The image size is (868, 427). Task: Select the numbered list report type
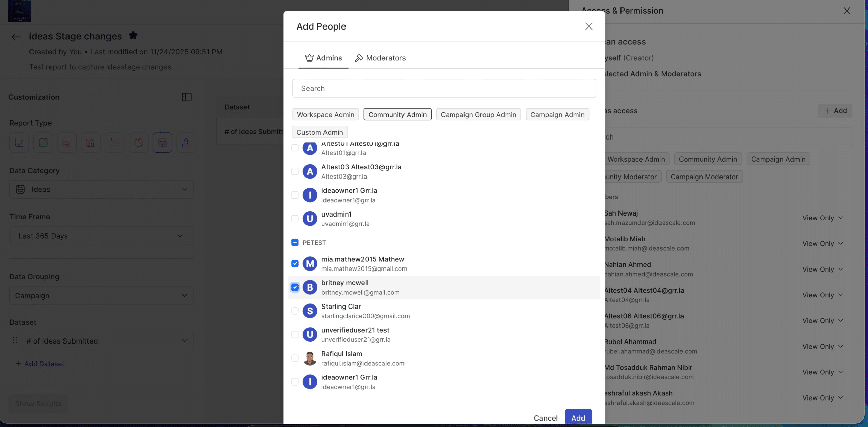115,143
